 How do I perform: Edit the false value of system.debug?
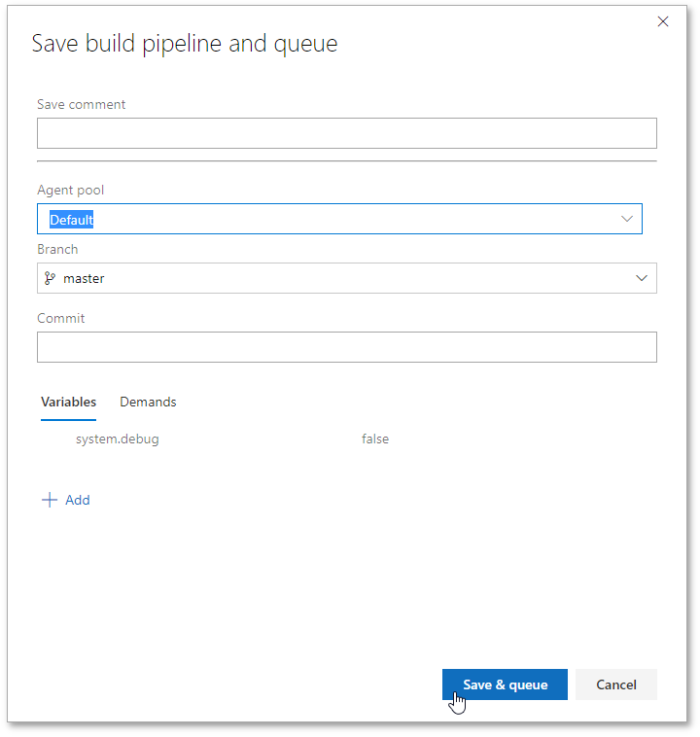pyautogui.click(x=375, y=439)
